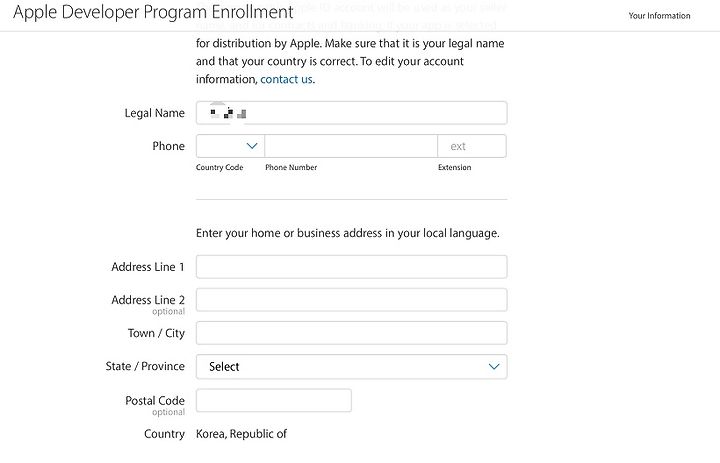This screenshot has height=463, width=720.
Task: Click the State / Province chevron icon
Action: [x=494, y=367]
